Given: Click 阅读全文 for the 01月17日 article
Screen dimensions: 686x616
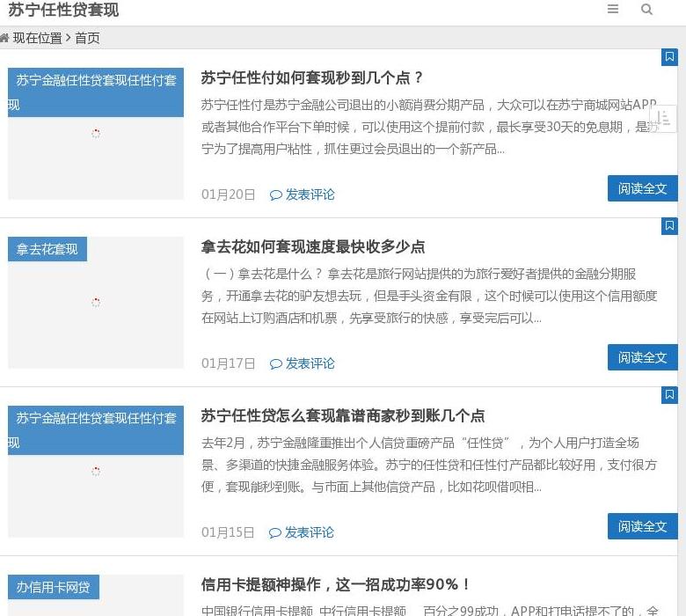Looking at the screenshot, I should tap(642, 357).
